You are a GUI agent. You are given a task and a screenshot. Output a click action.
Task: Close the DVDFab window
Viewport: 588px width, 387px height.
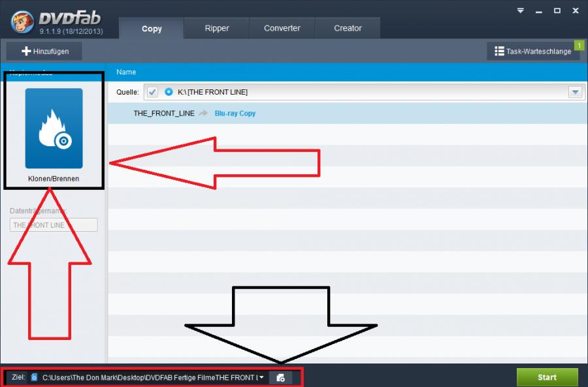click(x=576, y=11)
